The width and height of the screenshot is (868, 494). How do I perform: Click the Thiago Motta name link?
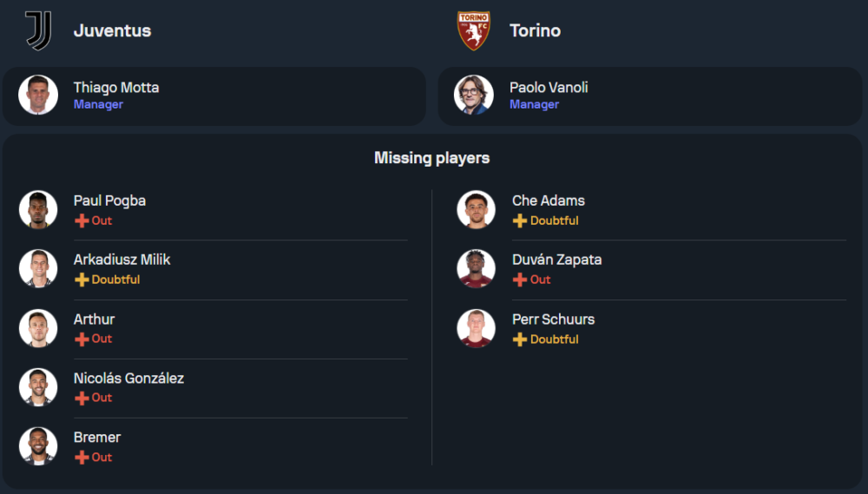click(x=116, y=88)
